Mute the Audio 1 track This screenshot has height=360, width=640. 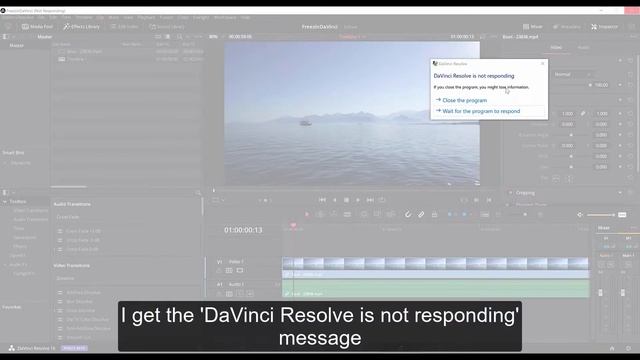(250, 293)
